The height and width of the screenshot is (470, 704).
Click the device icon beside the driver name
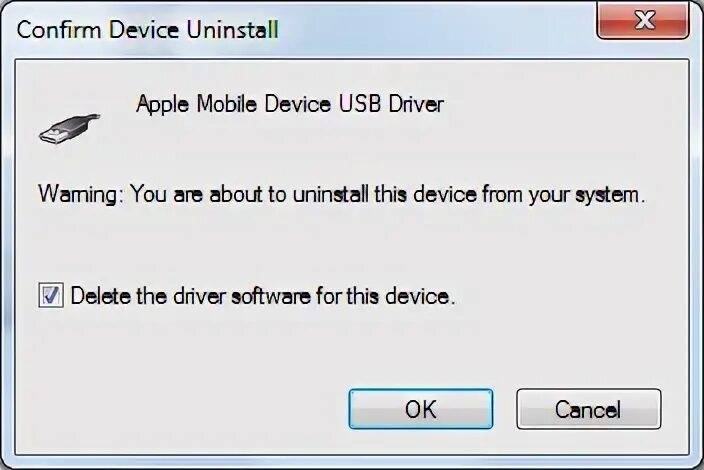coord(70,128)
